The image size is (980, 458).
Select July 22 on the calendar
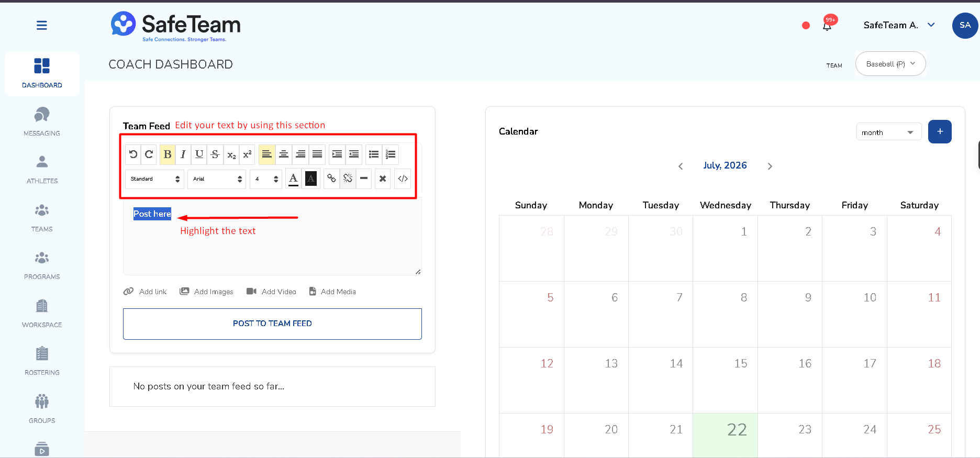(x=725, y=435)
